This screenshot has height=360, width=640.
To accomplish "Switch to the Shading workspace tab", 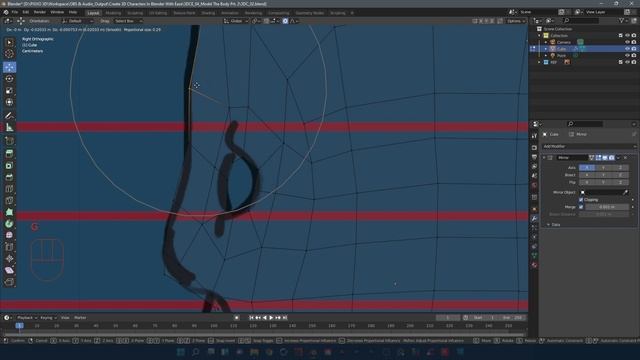I will tap(208, 13).
